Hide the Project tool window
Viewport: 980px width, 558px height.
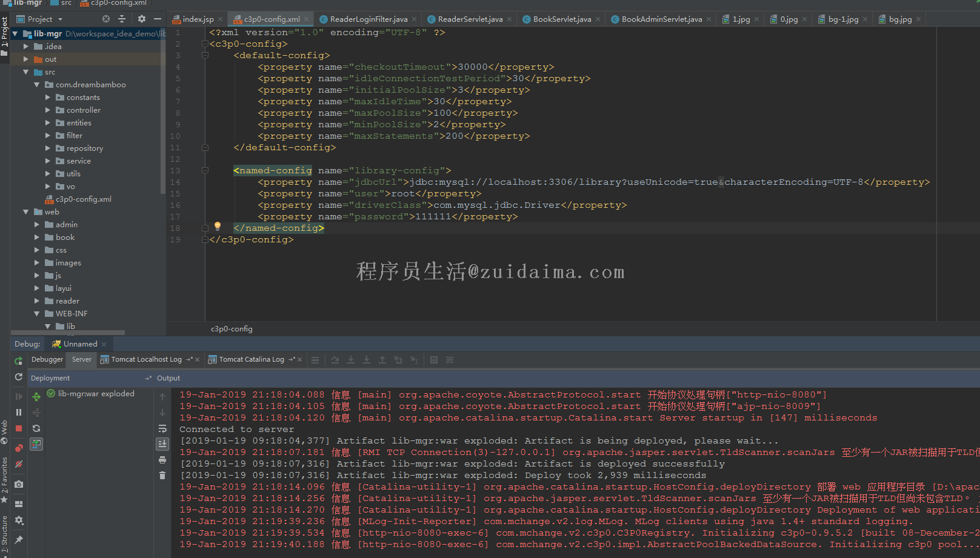(158, 19)
